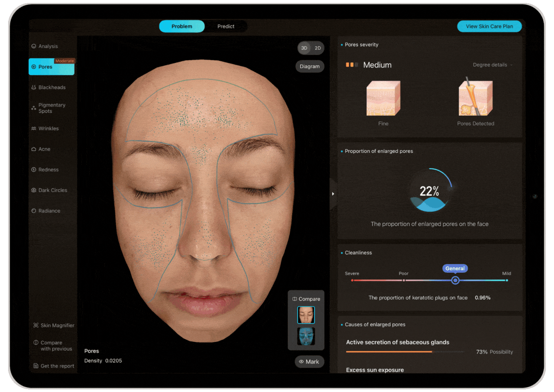Click View Skin Care Plan button

click(489, 27)
